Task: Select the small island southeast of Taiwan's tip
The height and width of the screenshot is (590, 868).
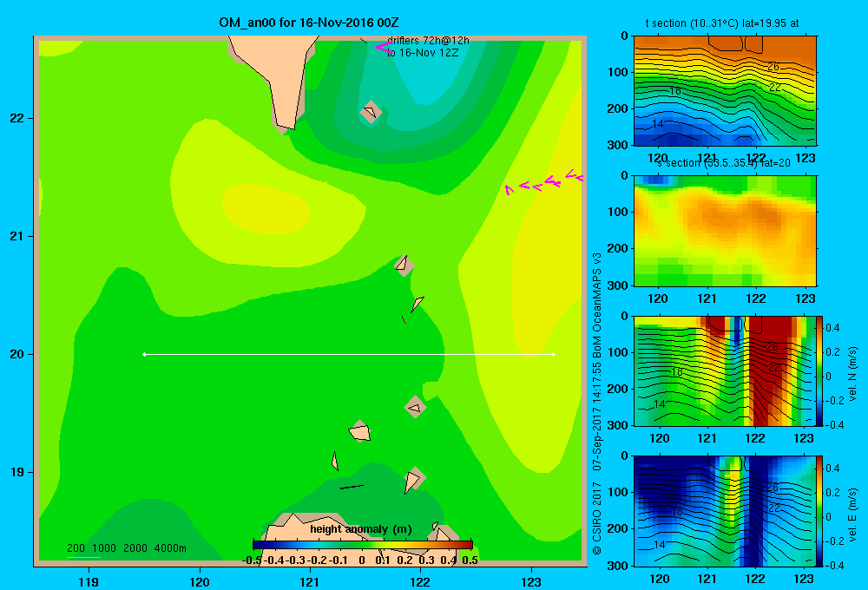Action: [x=371, y=112]
